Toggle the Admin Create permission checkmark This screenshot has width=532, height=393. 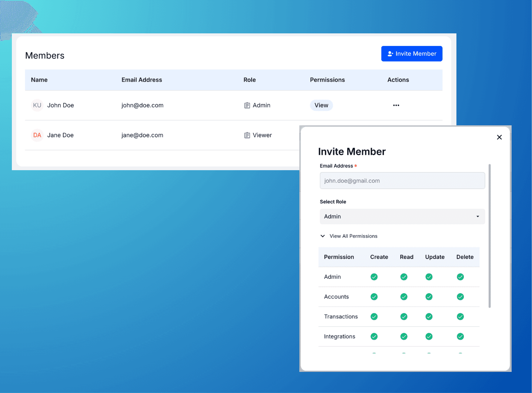374,277
